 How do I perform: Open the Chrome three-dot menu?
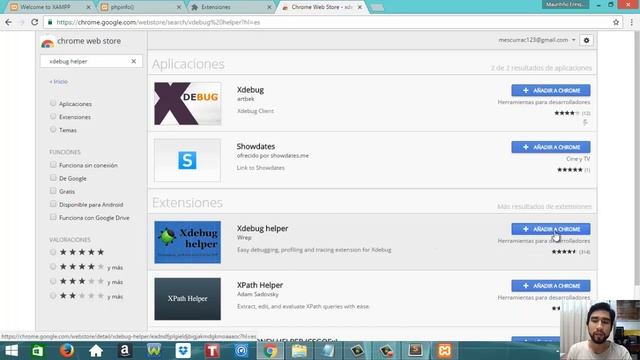(631, 22)
